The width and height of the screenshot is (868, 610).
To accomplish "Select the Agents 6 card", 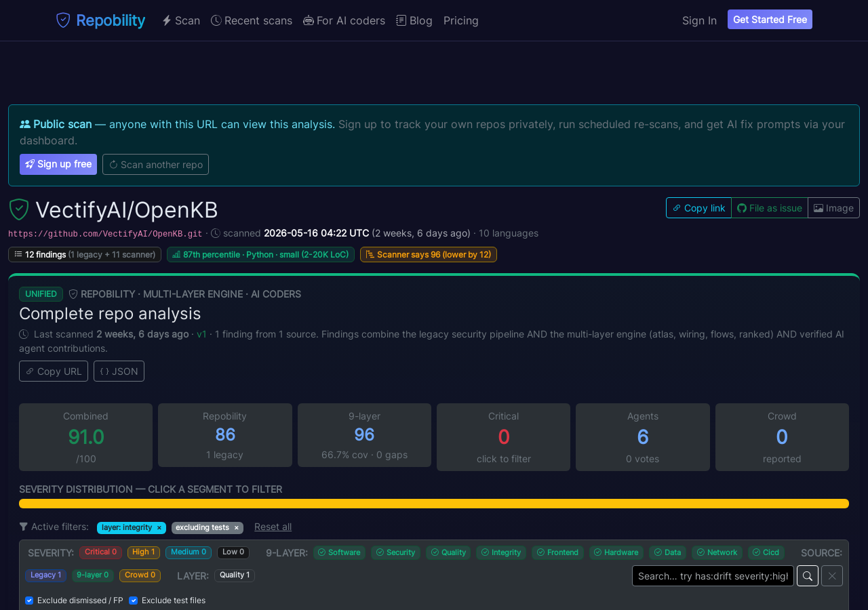I will tap(643, 437).
